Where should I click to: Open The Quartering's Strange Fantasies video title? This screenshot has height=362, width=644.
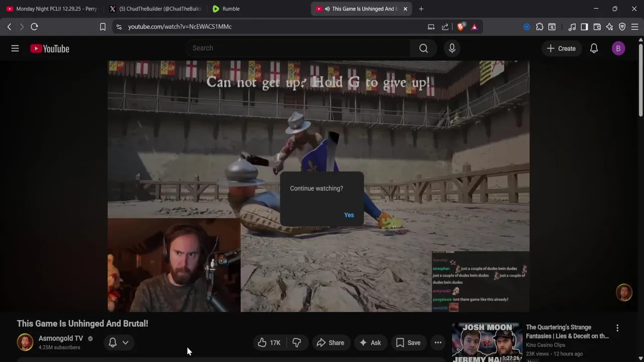point(568,332)
